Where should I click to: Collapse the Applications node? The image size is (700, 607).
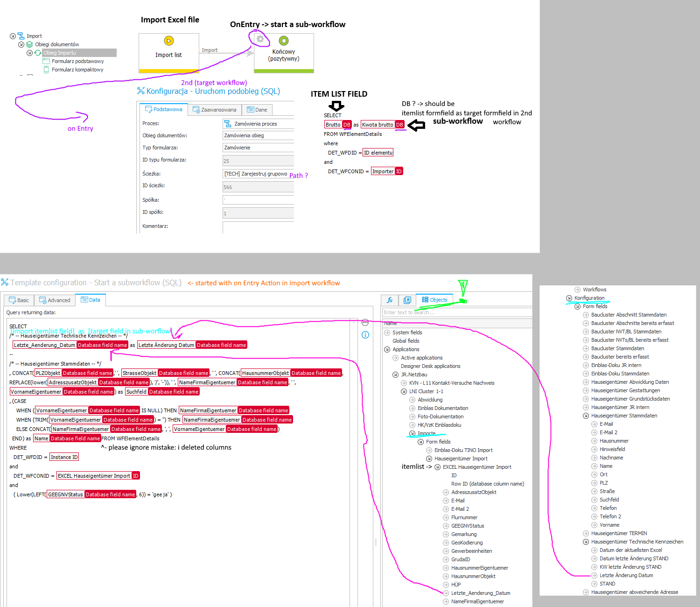click(x=387, y=349)
